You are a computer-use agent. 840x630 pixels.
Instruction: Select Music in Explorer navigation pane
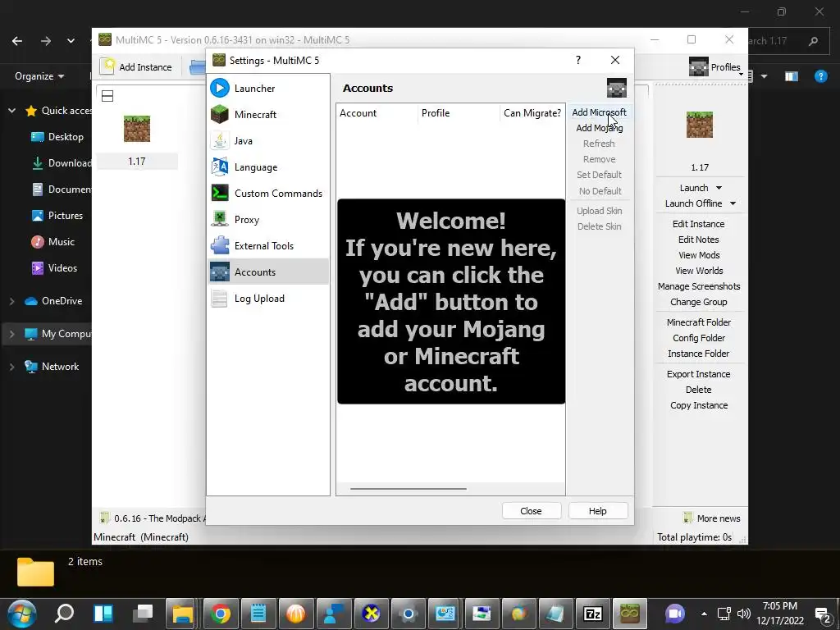[x=53, y=242]
